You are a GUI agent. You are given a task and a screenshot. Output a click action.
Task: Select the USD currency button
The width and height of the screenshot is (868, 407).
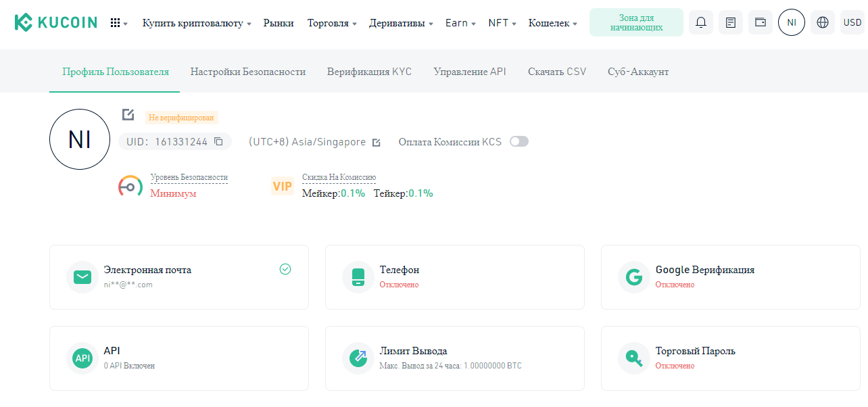pos(852,22)
